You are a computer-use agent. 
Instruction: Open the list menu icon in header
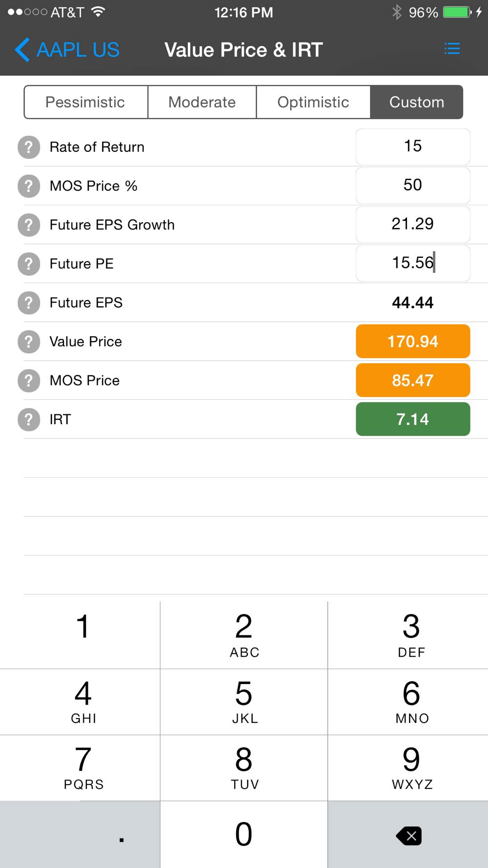click(452, 49)
